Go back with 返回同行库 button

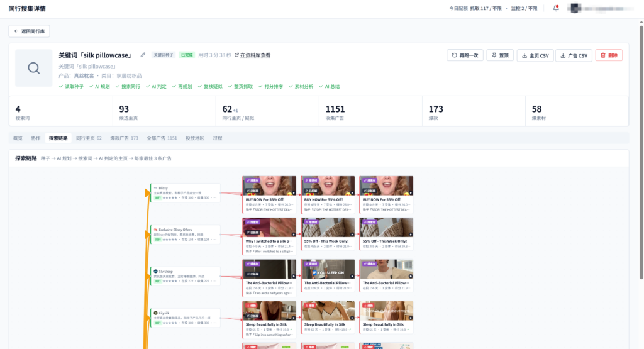coord(29,31)
